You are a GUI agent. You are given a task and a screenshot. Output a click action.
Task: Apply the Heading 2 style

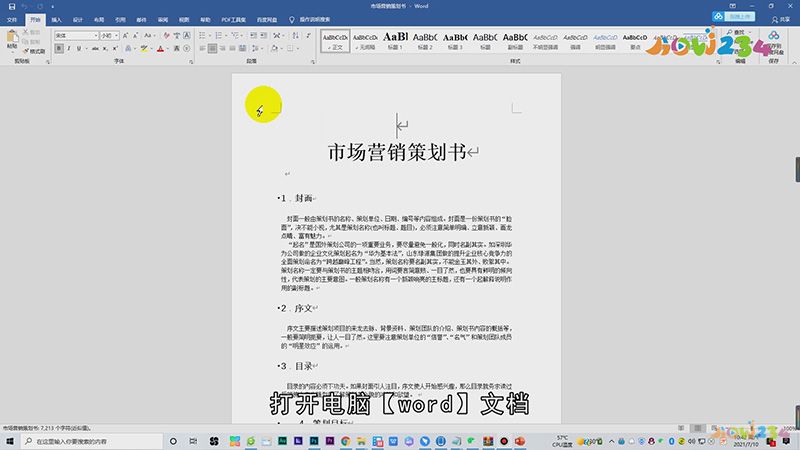tap(425, 41)
